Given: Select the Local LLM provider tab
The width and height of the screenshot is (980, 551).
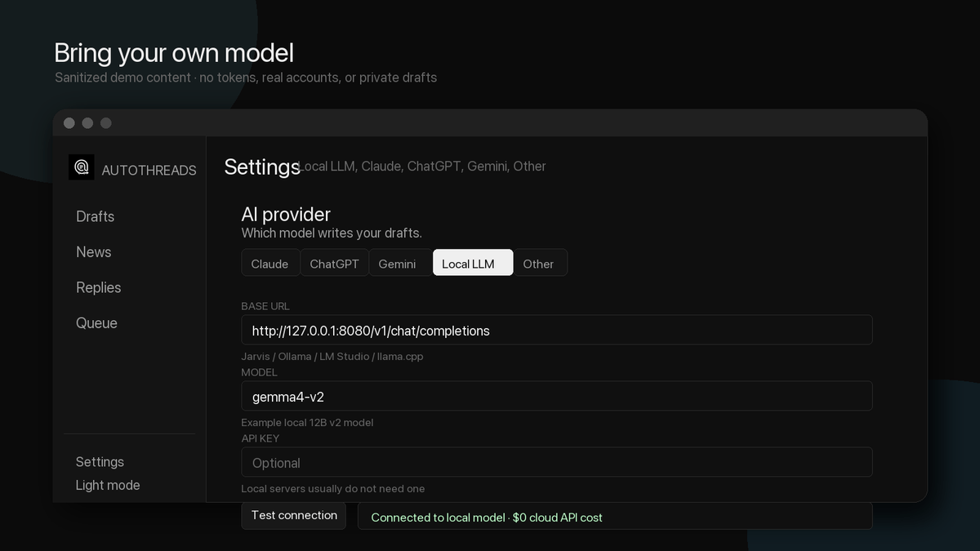Looking at the screenshot, I should pyautogui.click(x=473, y=263).
